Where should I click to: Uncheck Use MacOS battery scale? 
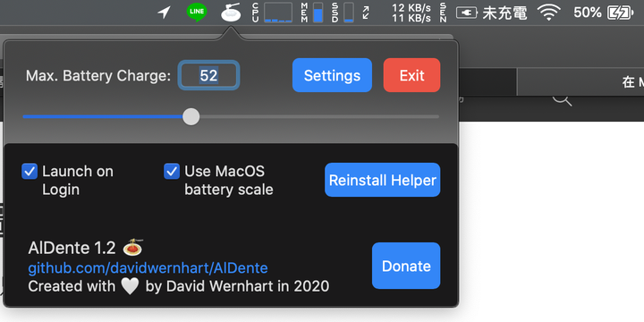(172, 171)
